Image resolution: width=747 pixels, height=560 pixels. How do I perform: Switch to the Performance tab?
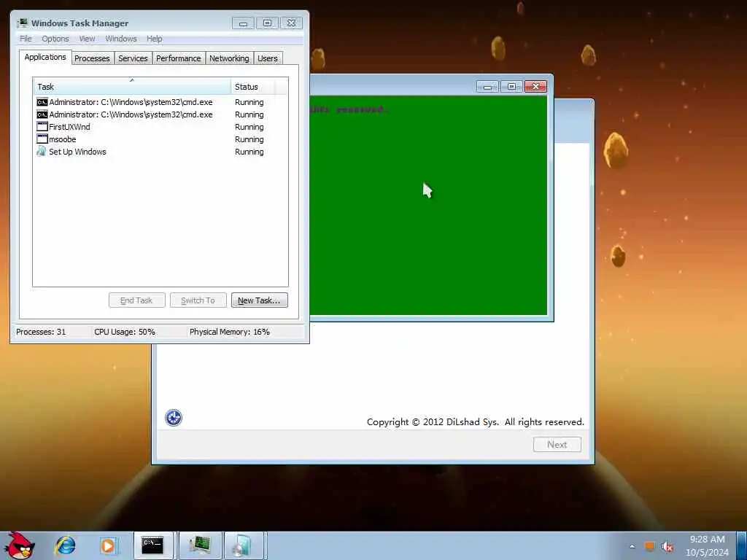[179, 58]
